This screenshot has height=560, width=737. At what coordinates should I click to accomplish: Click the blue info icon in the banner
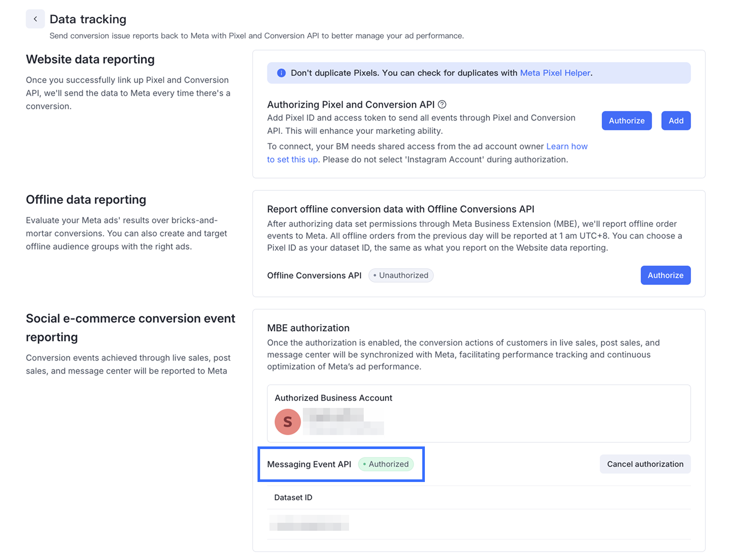281,73
